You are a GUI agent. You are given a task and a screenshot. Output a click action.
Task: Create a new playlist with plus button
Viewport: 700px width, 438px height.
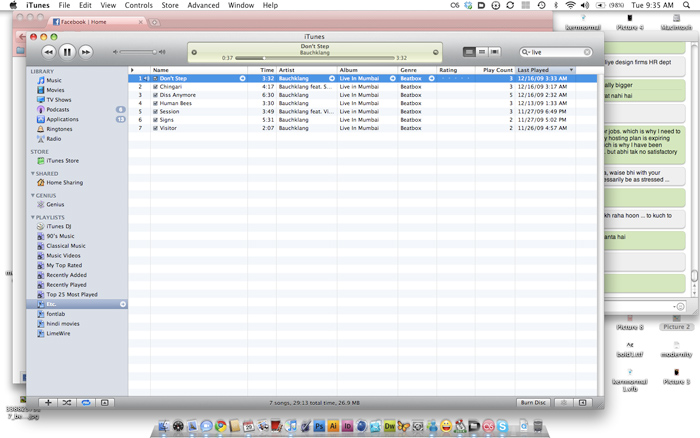[48, 403]
